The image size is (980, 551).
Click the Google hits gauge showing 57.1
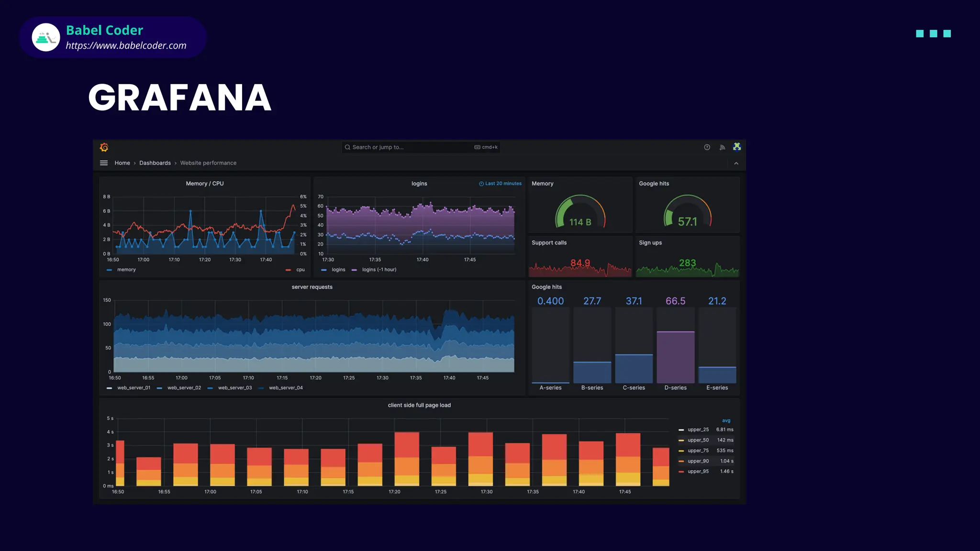pos(687,211)
